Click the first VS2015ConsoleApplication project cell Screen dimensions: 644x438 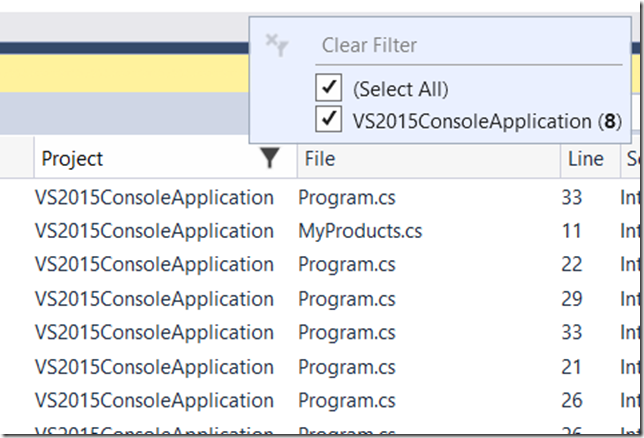[154, 197]
